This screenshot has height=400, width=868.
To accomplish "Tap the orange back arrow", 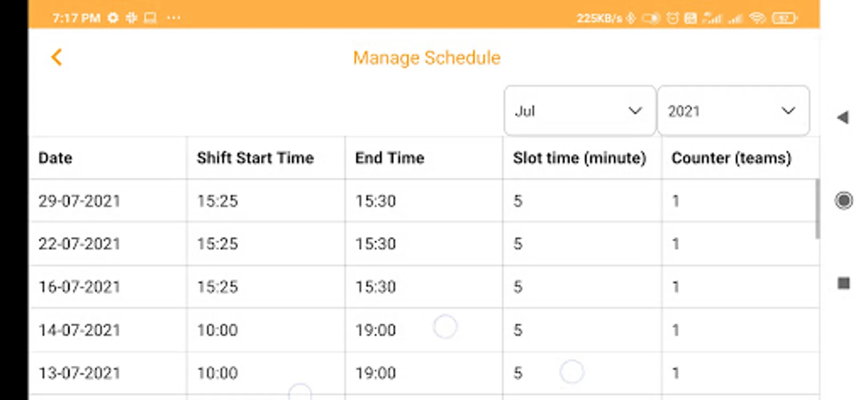I will tap(56, 57).
